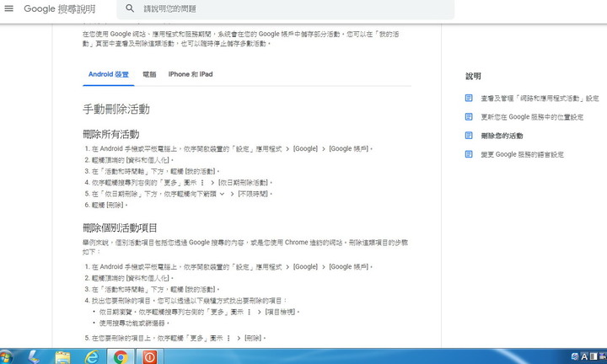Focus the 請說明您的問題 search field
607x364 pixels.
(285, 9)
